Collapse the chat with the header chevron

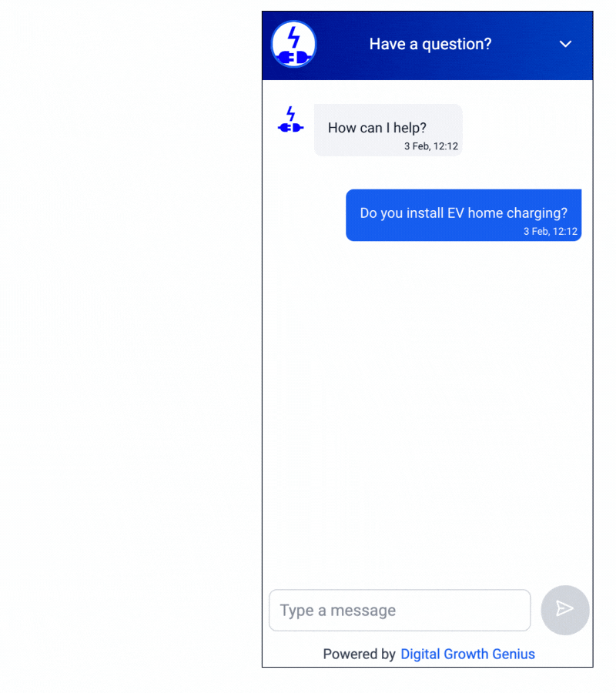point(565,44)
